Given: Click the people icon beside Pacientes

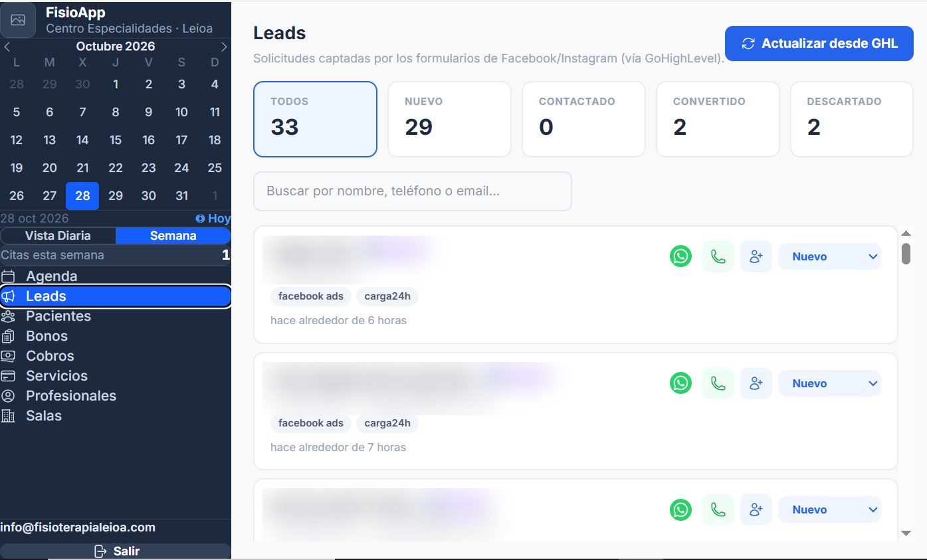Looking at the screenshot, I should 9,316.
